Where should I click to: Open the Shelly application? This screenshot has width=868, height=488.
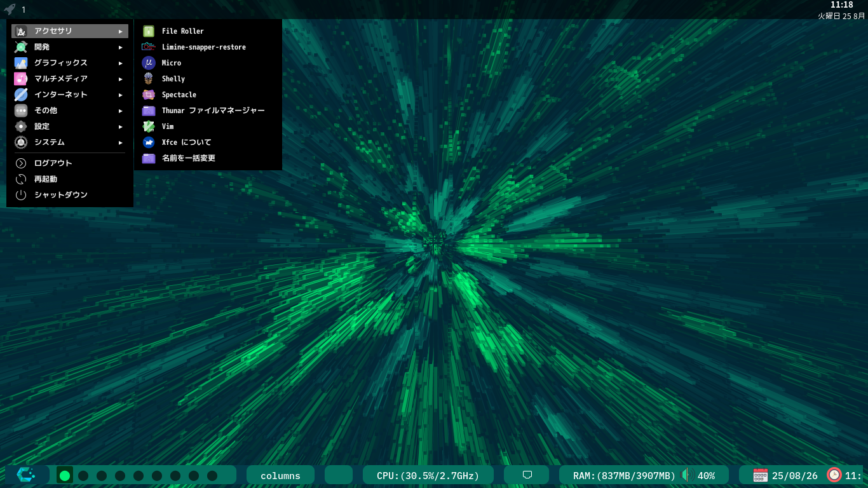click(208, 79)
